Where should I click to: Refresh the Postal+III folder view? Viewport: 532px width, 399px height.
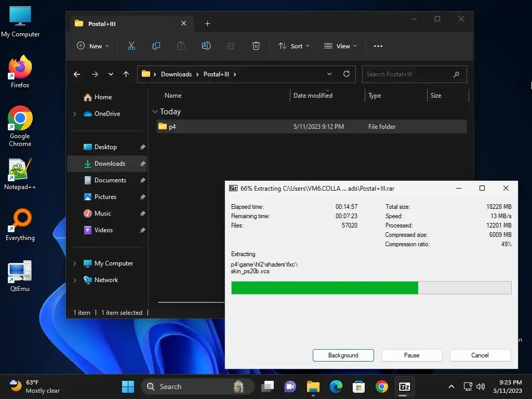coord(347,74)
